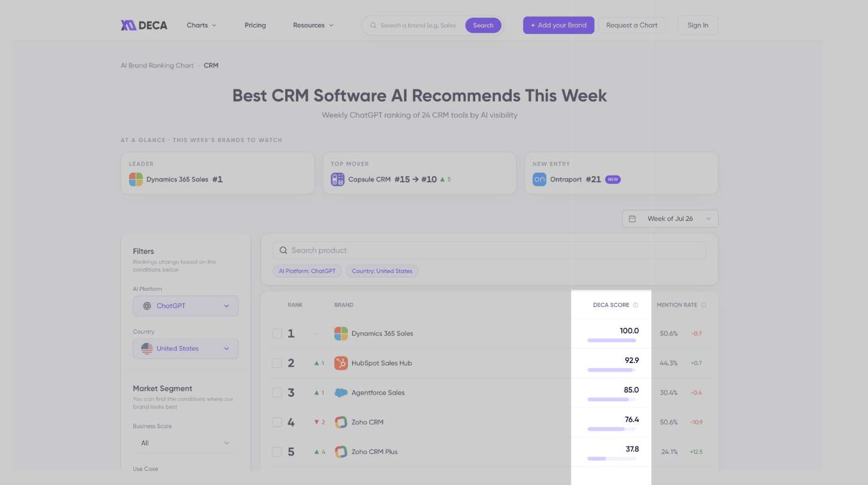Focus the Search product input field

click(490, 250)
